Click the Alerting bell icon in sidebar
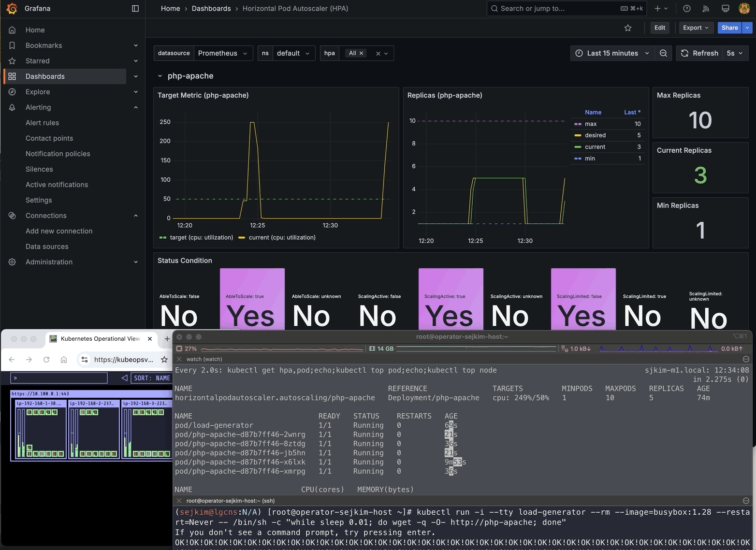Screen dimensions: 756x550 13,107
